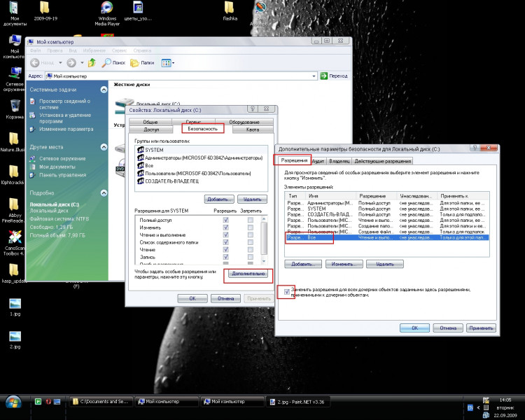This screenshot has width=525, height=420.
Task: Switch to the Квота tab
Action: coord(253,129)
